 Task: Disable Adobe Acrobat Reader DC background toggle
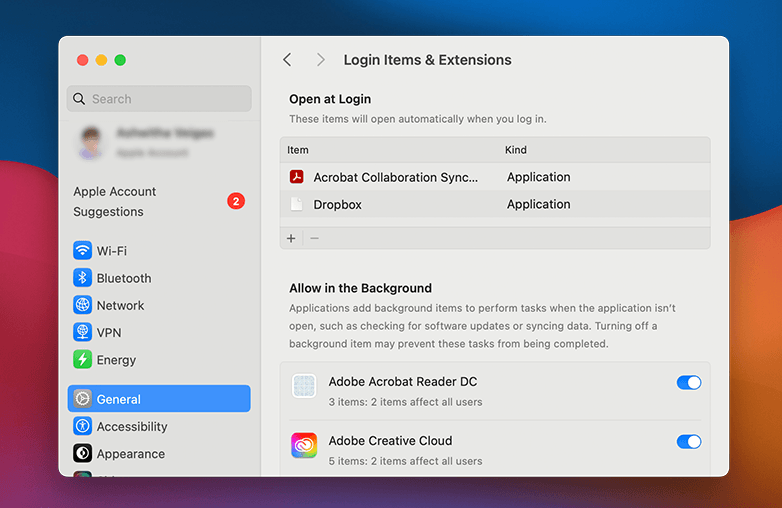pos(689,382)
